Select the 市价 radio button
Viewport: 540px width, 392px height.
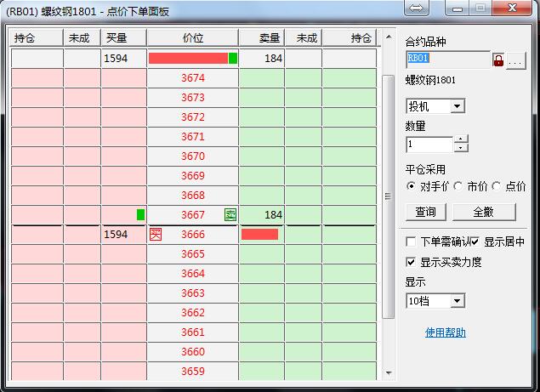[458, 186]
